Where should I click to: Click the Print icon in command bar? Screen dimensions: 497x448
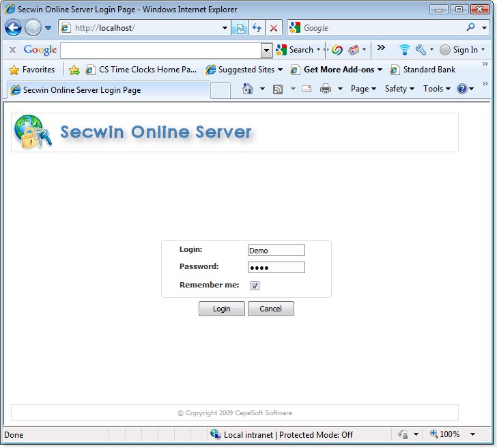point(326,89)
